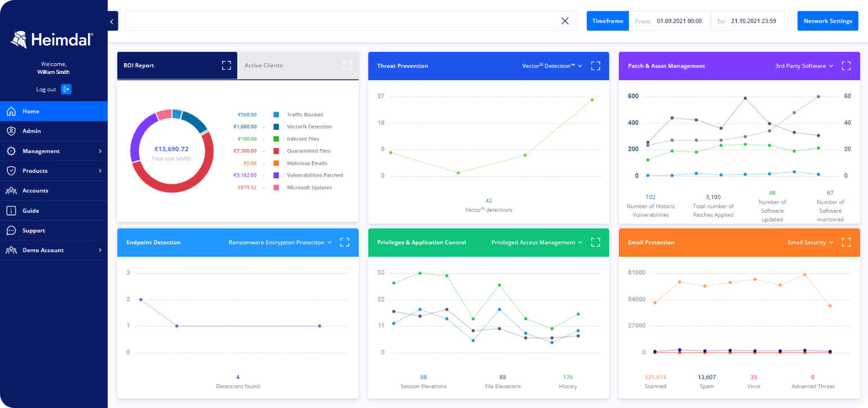Click the 4 Detections found value
Viewport: 868px width, 408px height.
238,377
